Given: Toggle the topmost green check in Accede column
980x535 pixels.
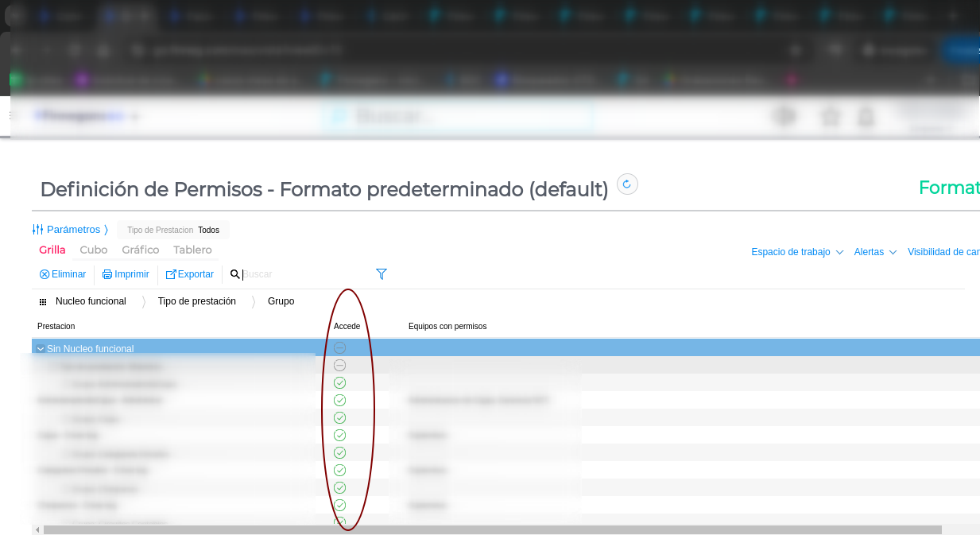Looking at the screenshot, I should coord(339,383).
